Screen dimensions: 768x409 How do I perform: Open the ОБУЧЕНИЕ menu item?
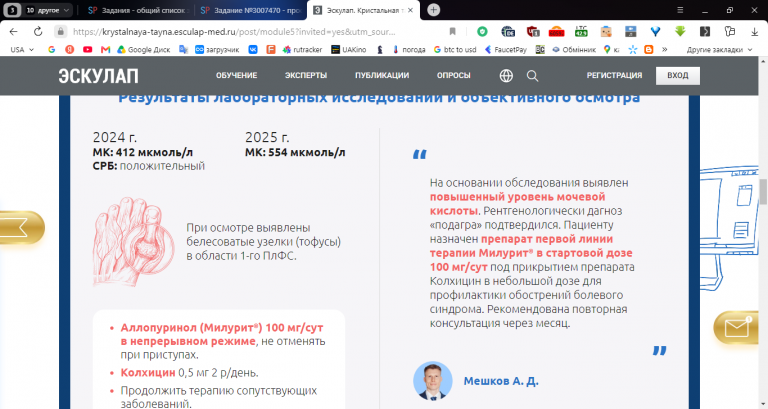pos(237,75)
